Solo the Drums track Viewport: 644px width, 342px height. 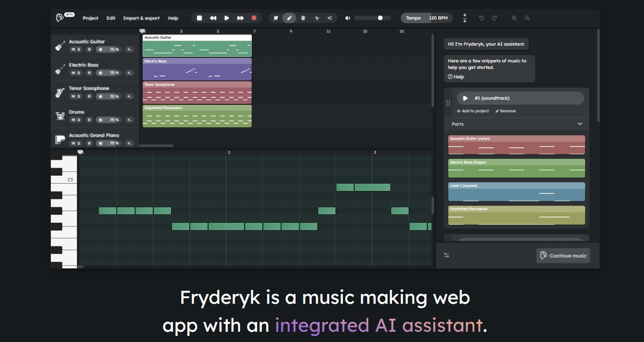click(79, 120)
